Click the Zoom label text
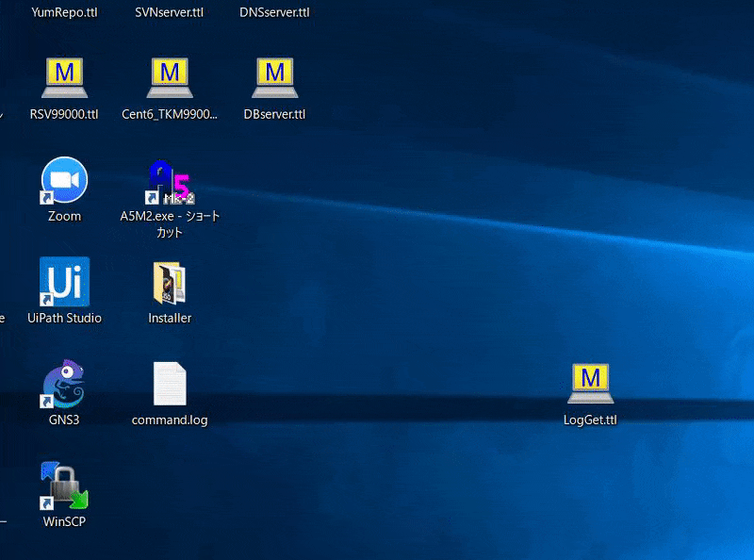 coord(64,217)
